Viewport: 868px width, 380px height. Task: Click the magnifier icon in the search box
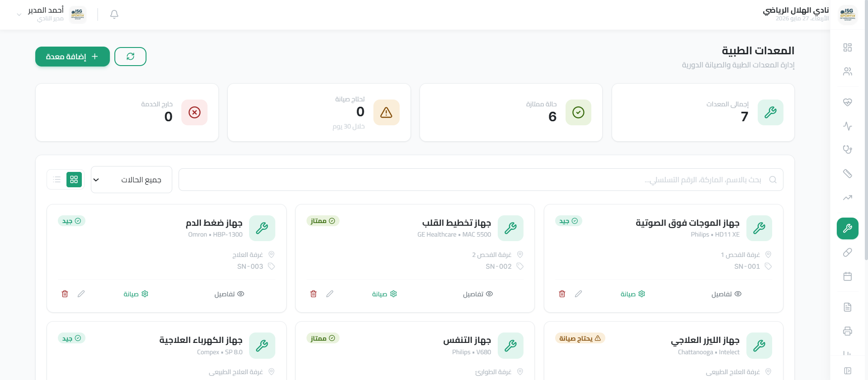(773, 180)
